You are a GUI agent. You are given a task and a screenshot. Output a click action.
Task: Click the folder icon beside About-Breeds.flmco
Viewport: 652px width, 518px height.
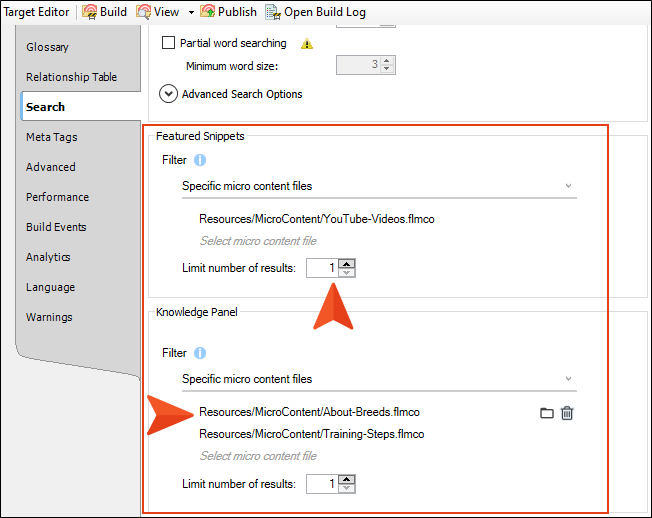tap(547, 413)
